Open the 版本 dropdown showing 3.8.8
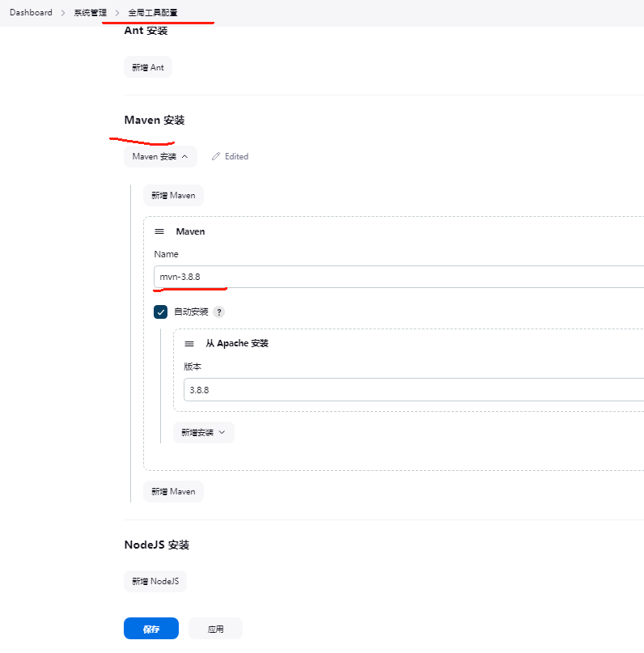Image resolution: width=644 pixels, height=653 pixels. click(413, 390)
